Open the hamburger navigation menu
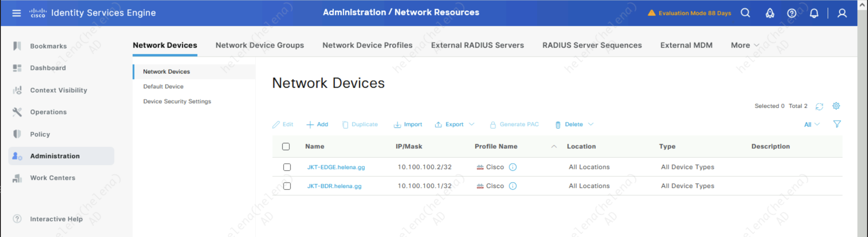The image size is (868, 237). (16, 13)
